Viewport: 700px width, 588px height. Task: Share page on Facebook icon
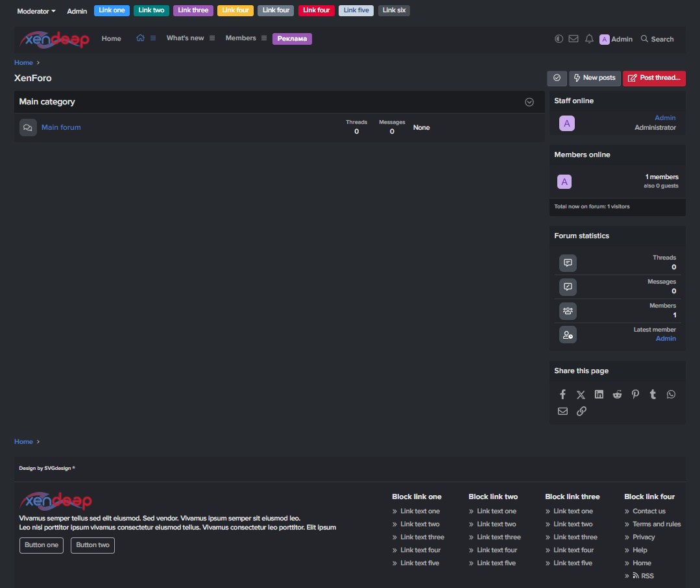coord(562,395)
